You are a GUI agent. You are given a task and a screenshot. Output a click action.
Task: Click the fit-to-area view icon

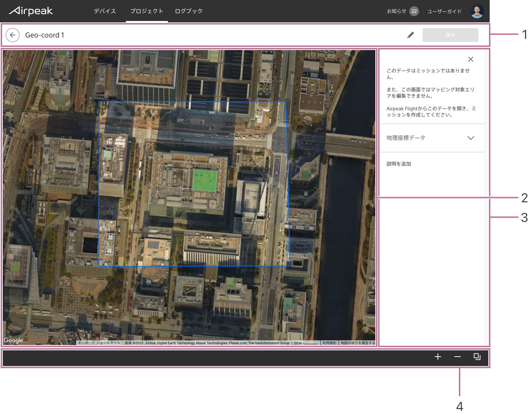(477, 357)
